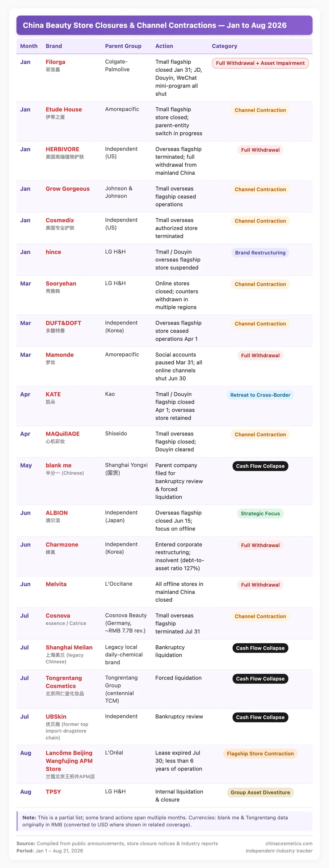
Task: Click the Retreat to Cross-Border badge
Action: tap(260, 395)
